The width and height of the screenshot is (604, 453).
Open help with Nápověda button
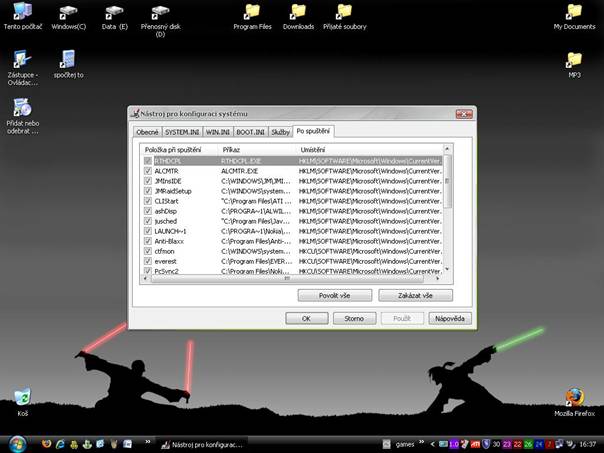tap(450, 319)
